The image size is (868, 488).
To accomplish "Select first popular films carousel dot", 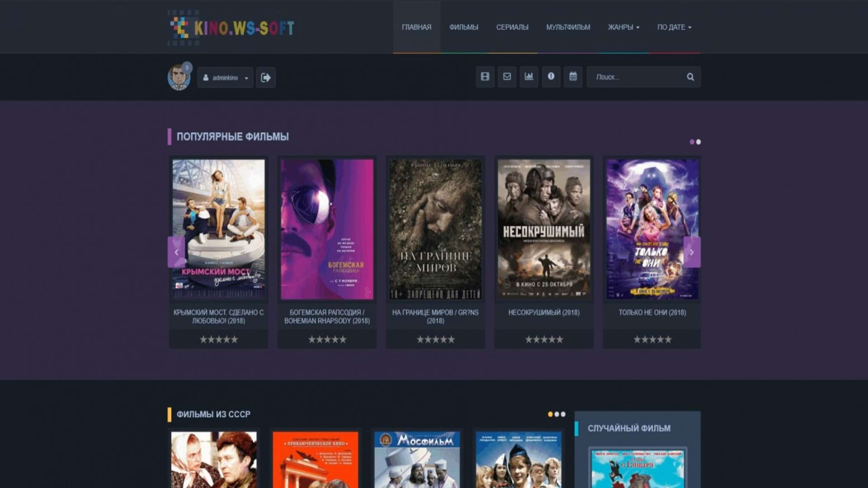I will coord(692,142).
